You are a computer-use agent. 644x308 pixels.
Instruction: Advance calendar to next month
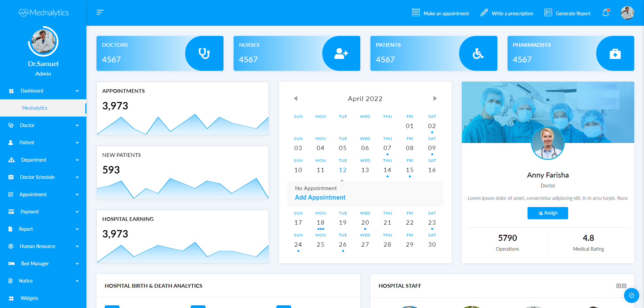coord(435,99)
